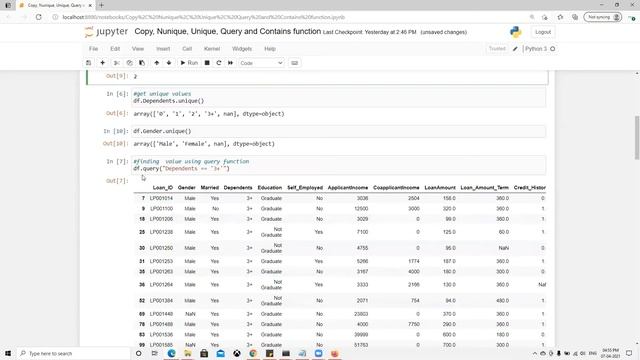Image resolution: width=640 pixels, height=360 pixels.
Task: Move selected cell down arrow
Action: pos(169,63)
